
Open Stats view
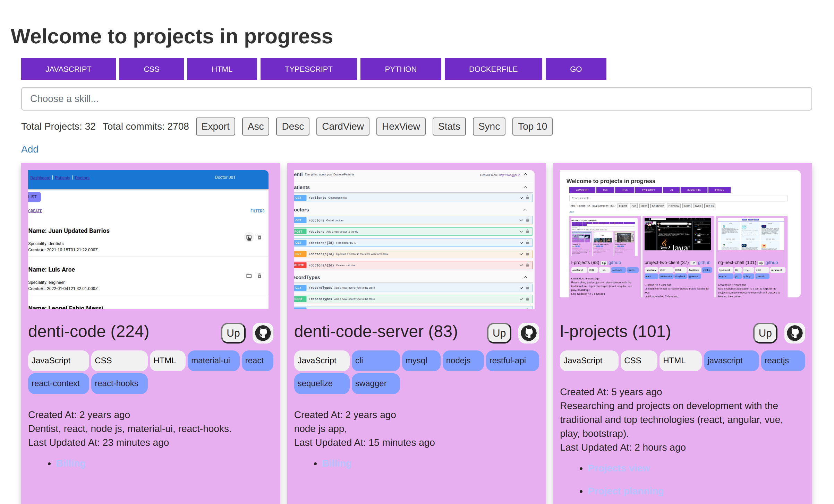coord(449,127)
